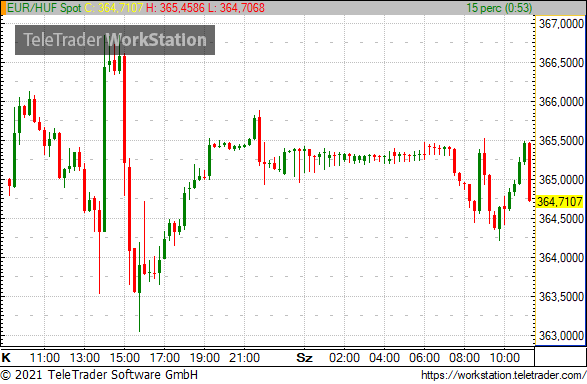Select the 21:00 time axis label
Viewport: 587px width, 384px height.
244,358
